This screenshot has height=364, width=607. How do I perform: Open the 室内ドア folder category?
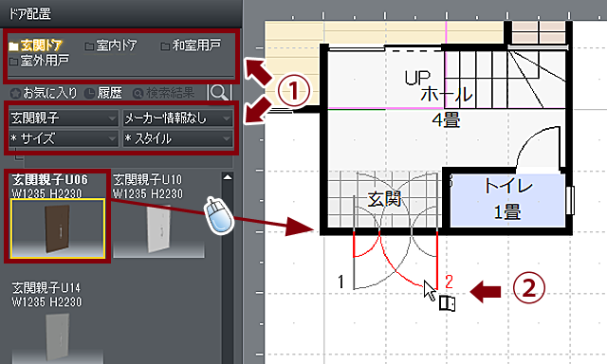(111, 45)
